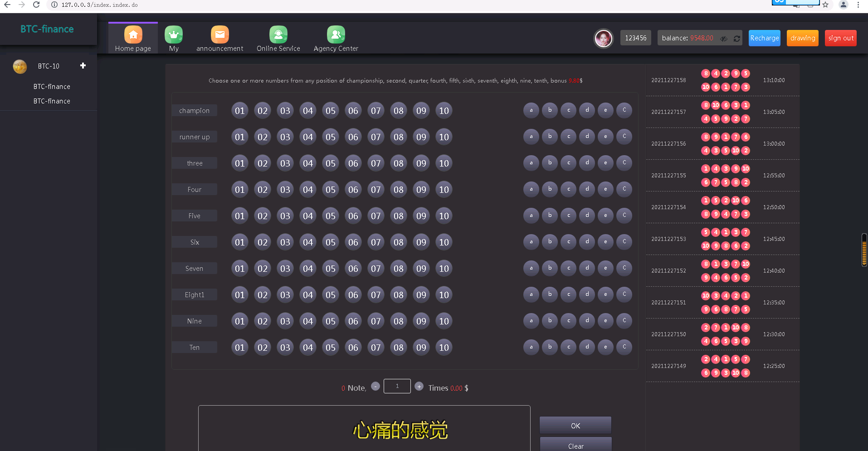The height and width of the screenshot is (451, 868).
Task: Open Online Service icon
Action: [x=278, y=34]
